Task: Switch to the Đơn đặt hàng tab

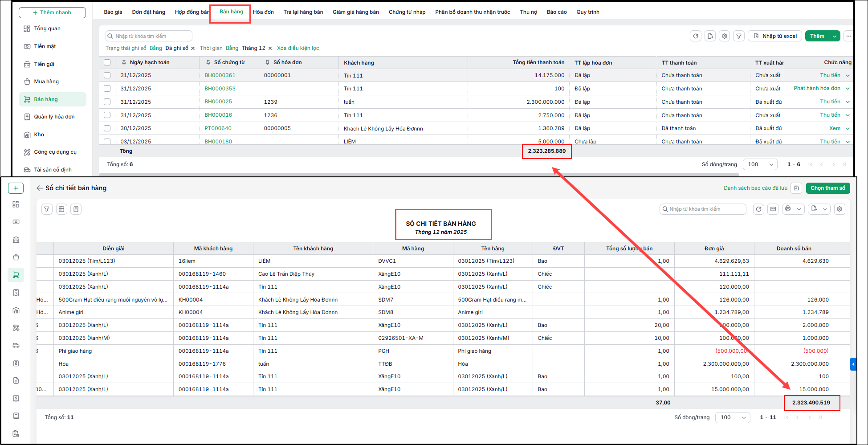Action: point(149,12)
